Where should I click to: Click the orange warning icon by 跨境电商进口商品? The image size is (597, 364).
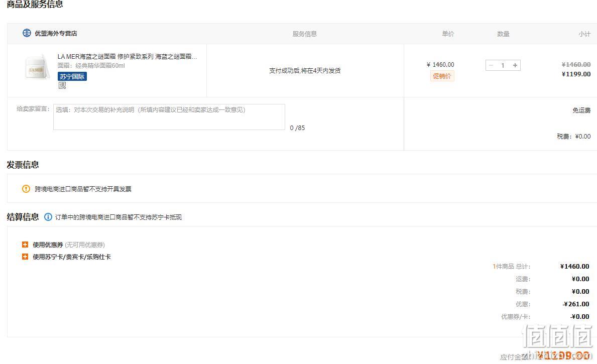pyautogui.click(x=26, y=189)
